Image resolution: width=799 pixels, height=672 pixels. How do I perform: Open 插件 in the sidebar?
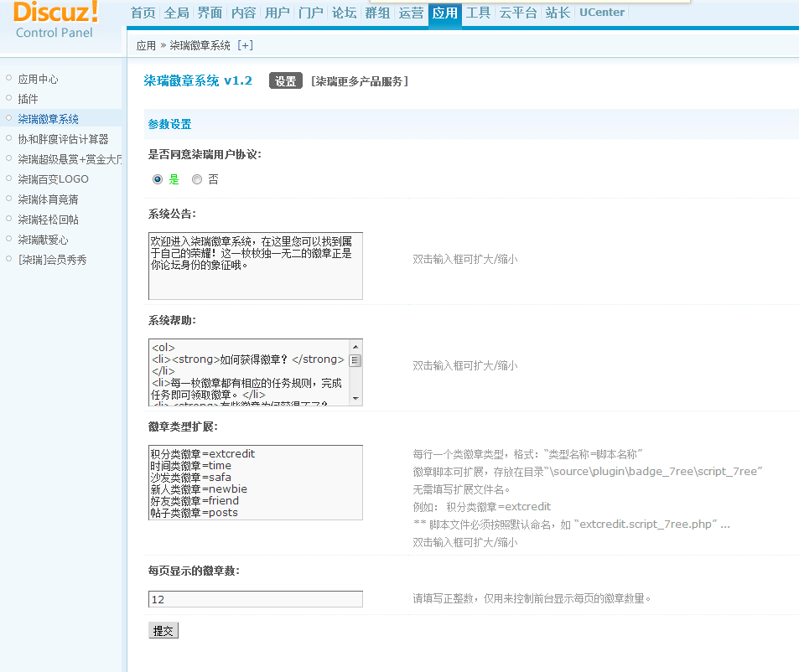tap(28, 99)
